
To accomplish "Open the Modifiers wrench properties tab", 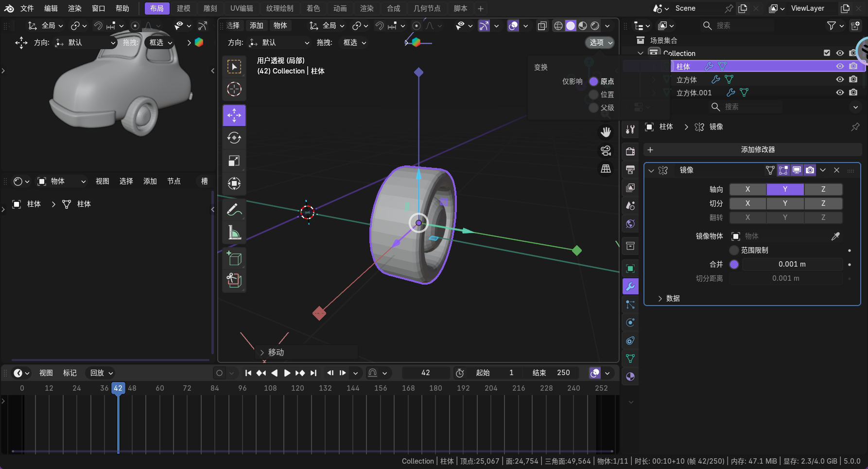I will [x=630, y=287].
